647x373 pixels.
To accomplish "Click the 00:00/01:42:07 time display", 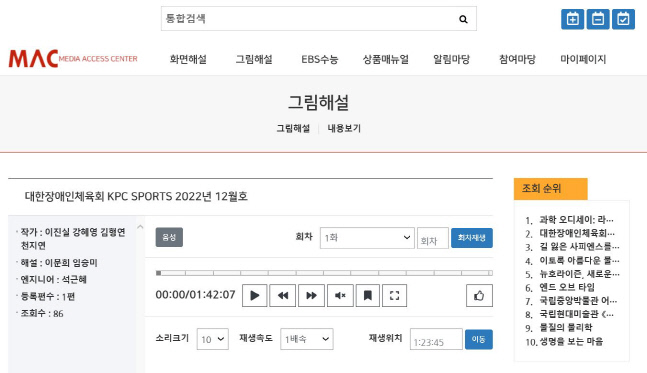I will point(195,295).
